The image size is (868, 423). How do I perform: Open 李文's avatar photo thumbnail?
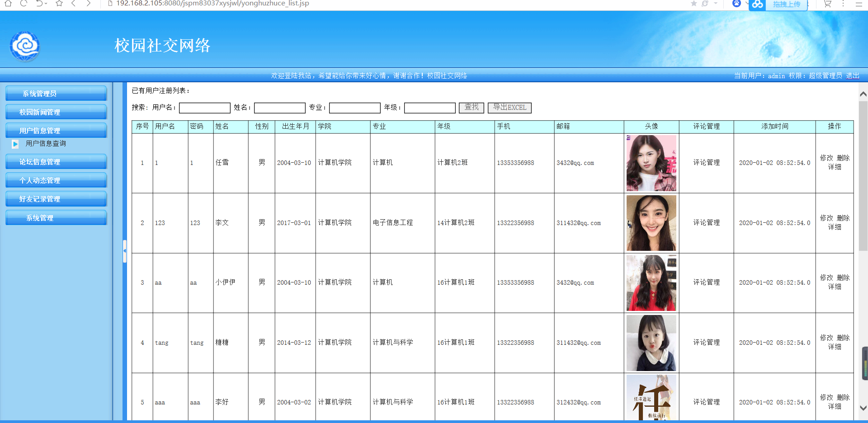(x=651, y=223)
